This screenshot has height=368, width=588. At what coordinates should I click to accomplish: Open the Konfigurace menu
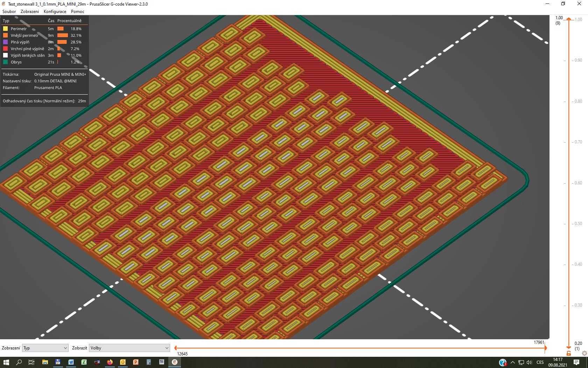(x=55, y=12)
